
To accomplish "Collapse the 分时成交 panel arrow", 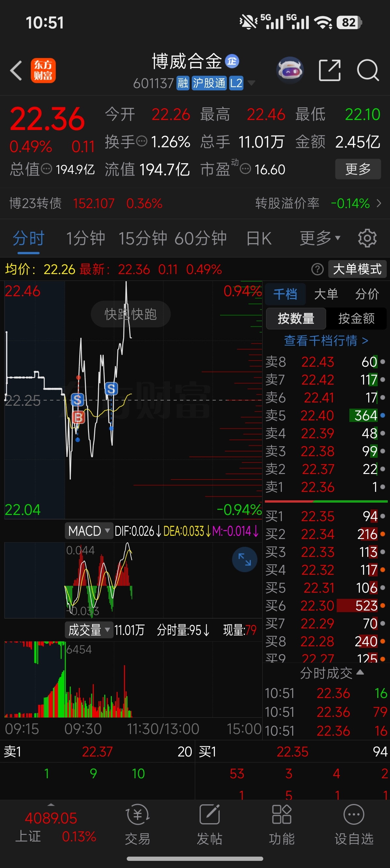I will pyautogui.click(x=360, y=672).
